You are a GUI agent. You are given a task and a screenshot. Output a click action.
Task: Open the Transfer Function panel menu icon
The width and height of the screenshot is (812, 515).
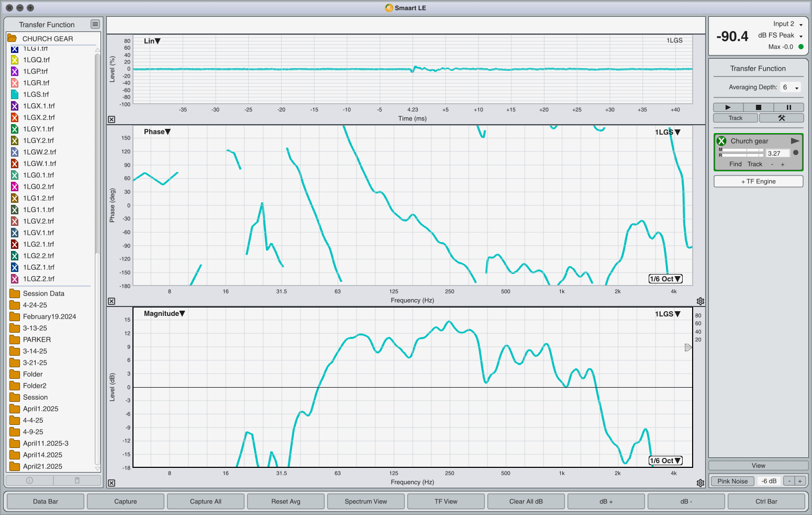pos(95,24)
